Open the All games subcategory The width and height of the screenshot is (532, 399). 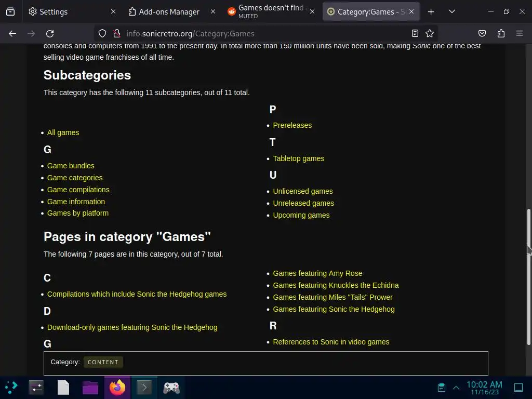(63, 132)
